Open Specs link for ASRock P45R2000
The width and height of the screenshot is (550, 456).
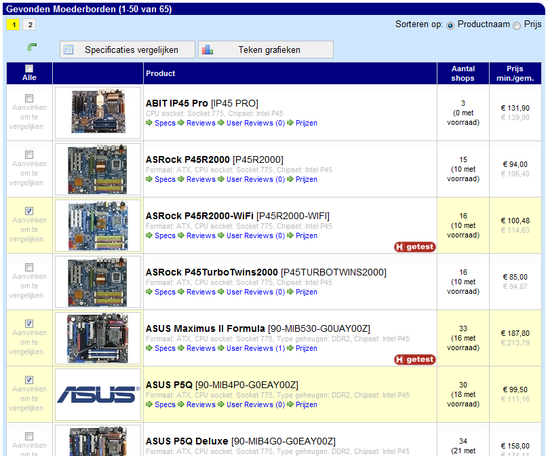pyautogui.click(x=165, y=179)
